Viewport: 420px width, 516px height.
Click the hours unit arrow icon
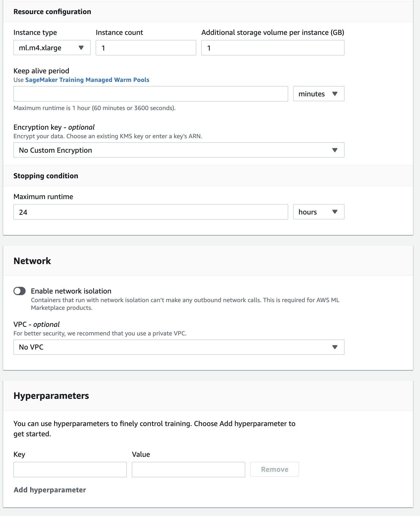click(x=335, y=212)
